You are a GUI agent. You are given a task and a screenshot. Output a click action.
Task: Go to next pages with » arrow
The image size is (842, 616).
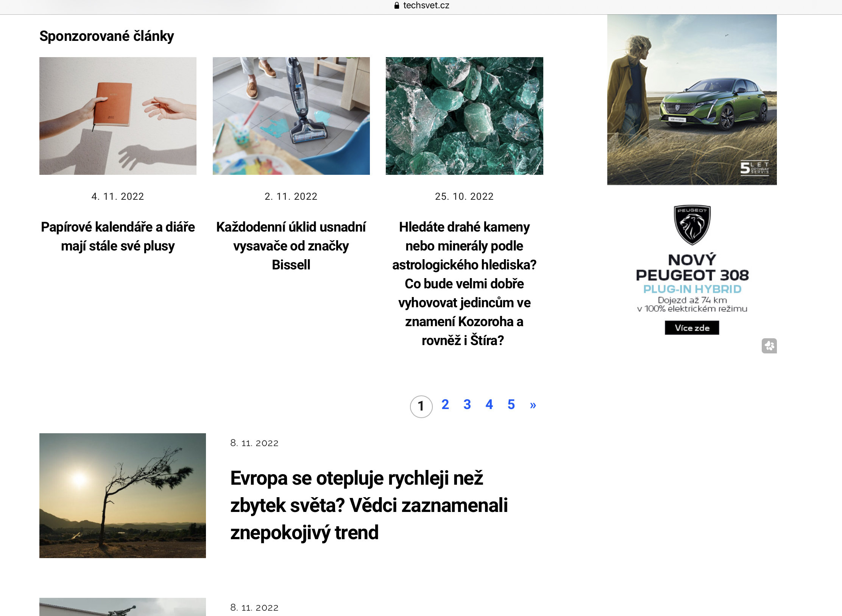[x=533, y=405]
